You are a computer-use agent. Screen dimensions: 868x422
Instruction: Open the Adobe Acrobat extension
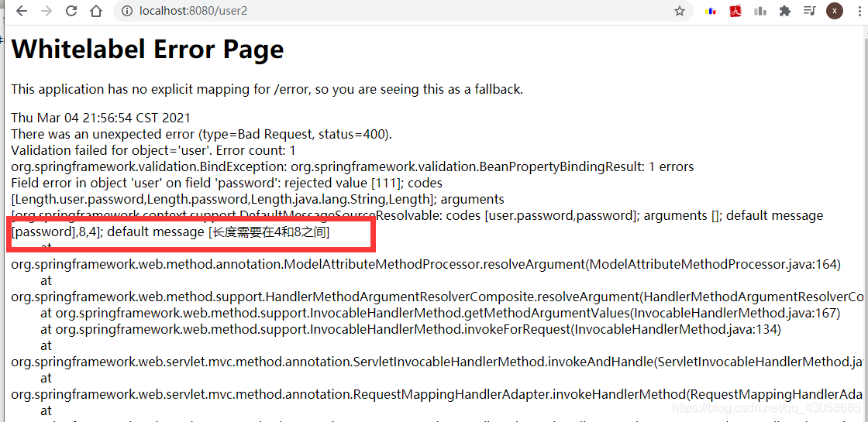[735, 11]
